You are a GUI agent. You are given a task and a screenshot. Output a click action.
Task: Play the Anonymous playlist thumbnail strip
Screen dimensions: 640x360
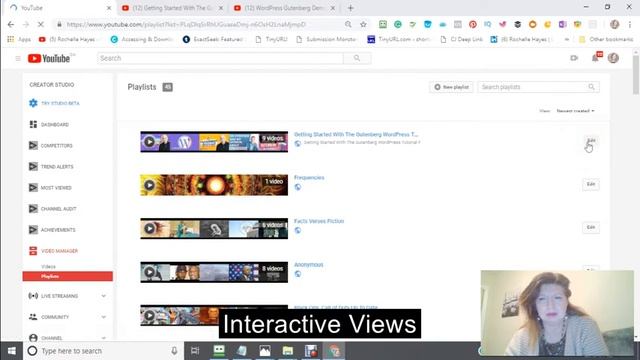pyautogui.click(x=214, y=272)
